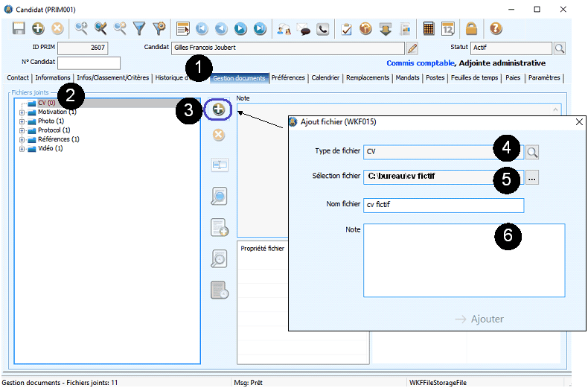Expand the Motivation folder node
588x388 pixels.
[22, 112]
